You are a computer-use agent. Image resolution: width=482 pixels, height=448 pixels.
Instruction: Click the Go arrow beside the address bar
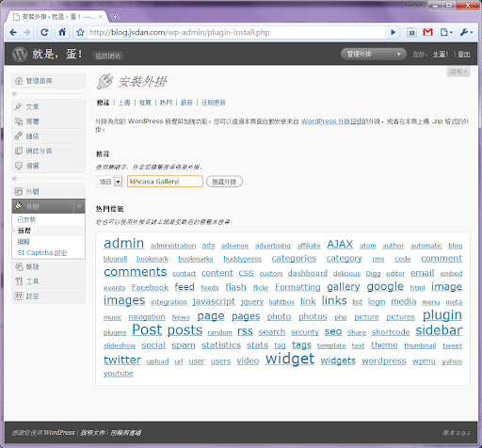click(x=393, y=32)
